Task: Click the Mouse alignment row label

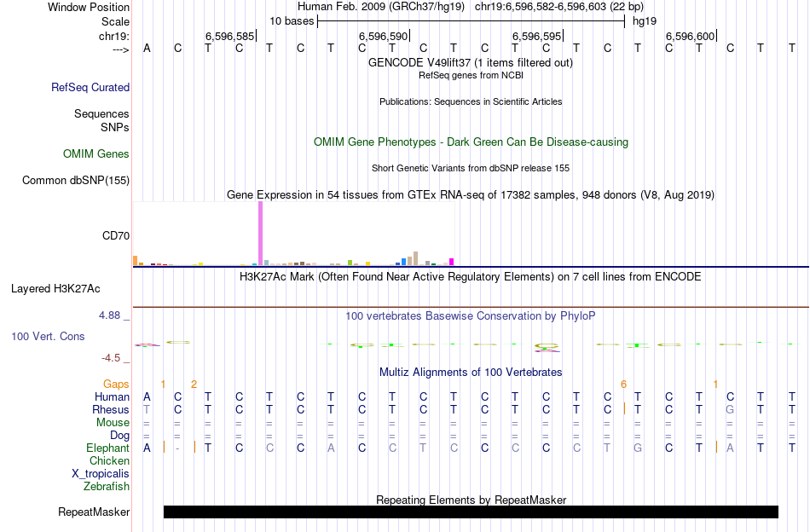Action: 113,423
